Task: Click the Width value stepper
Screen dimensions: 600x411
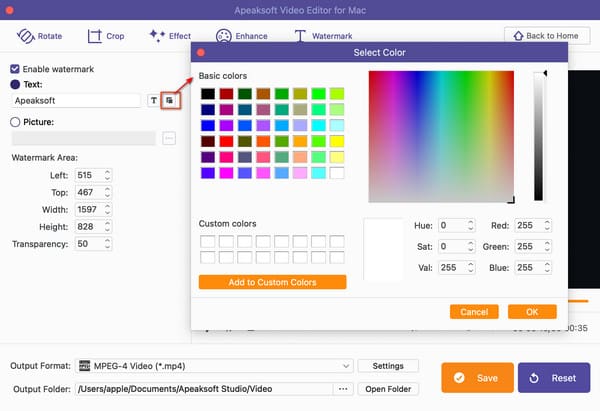Action: click(108, 209)
